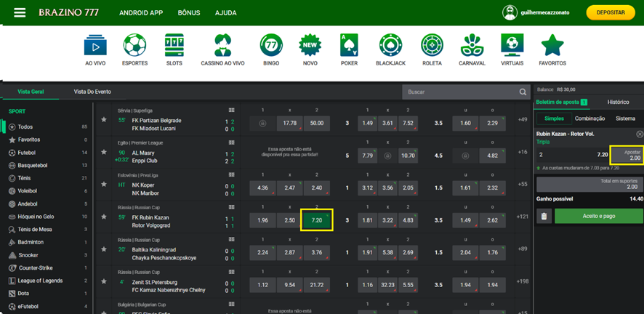Open the BINGO icon

point(271,45)
